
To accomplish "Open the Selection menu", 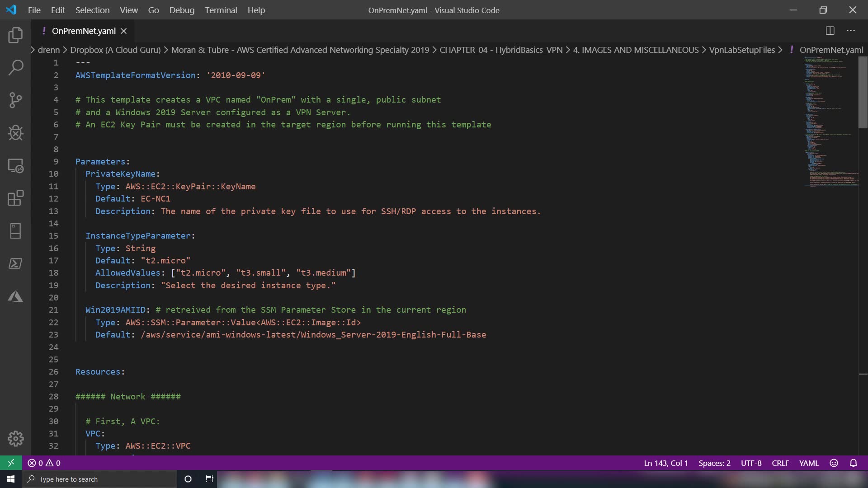I will point(92,10).
